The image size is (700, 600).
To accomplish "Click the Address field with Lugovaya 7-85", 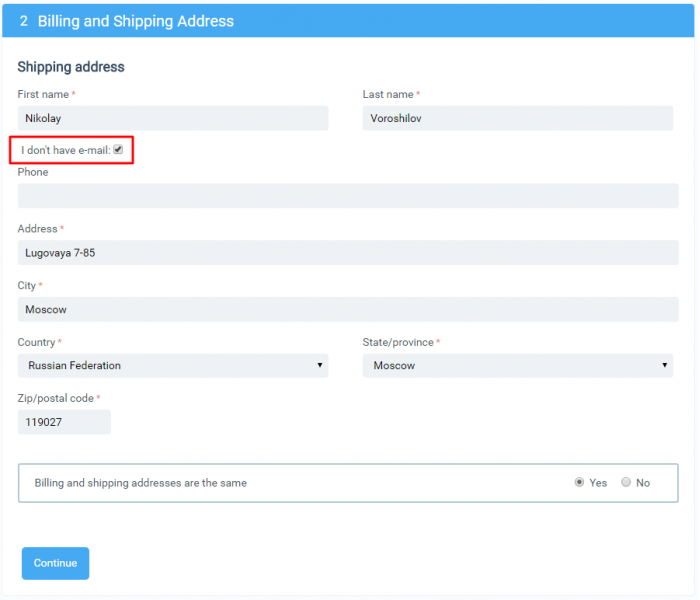I will (x=348, y=253).
